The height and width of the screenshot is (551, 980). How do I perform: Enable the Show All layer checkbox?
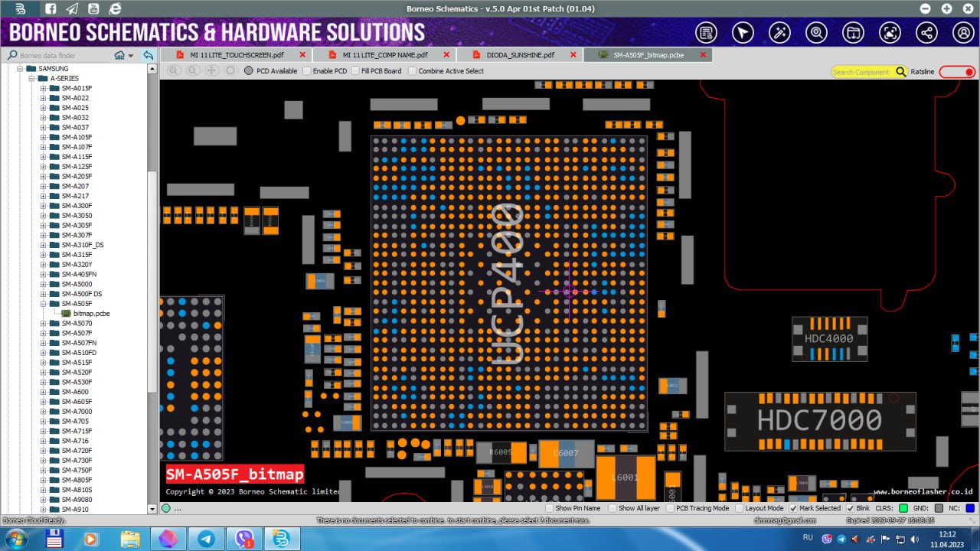coord(612,508)
